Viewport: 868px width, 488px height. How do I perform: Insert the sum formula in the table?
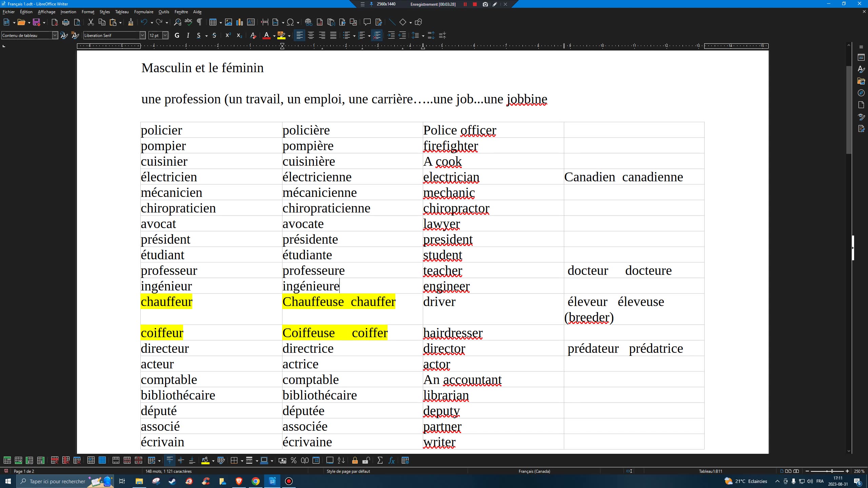pyautogui.click(x=379, y=460)
